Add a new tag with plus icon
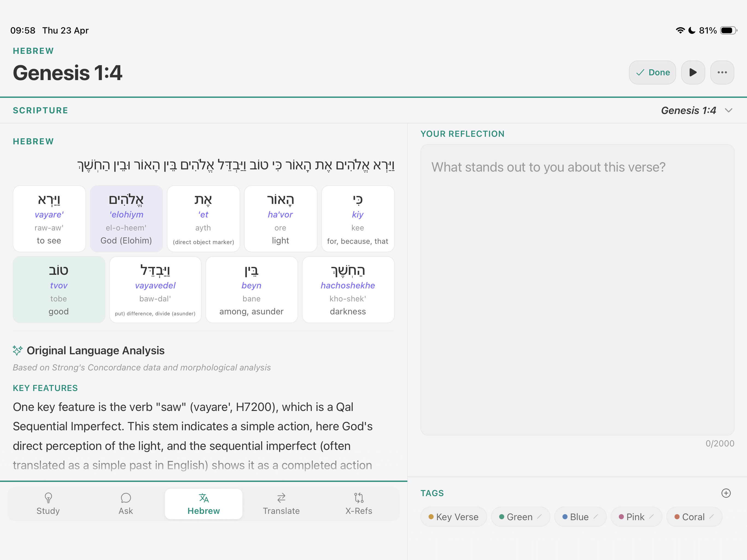 click(x=726, y=493)
